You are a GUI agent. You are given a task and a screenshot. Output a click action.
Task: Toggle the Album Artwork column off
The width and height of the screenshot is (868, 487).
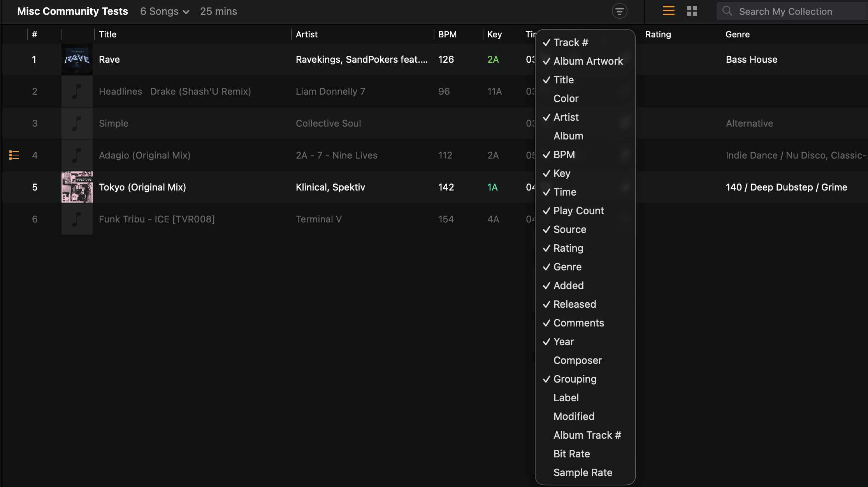[x=588, y=61]
